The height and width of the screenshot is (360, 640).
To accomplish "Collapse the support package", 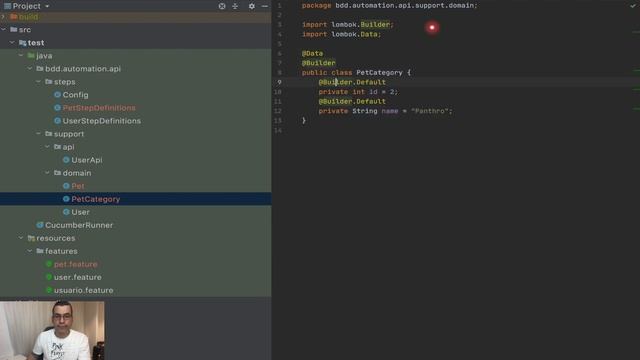I will click(x=38, y=134).
